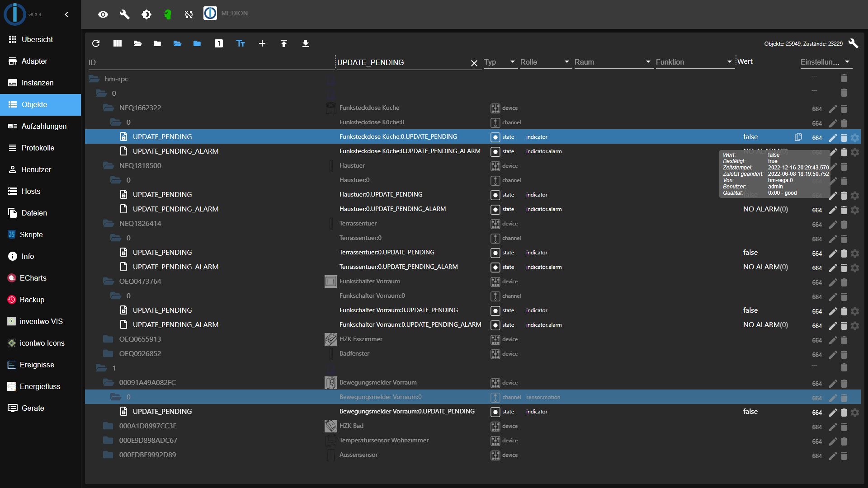Toggle expert mode green head icon
The height and width of the screenshot is (488, 868).
(x=168, y=14)
